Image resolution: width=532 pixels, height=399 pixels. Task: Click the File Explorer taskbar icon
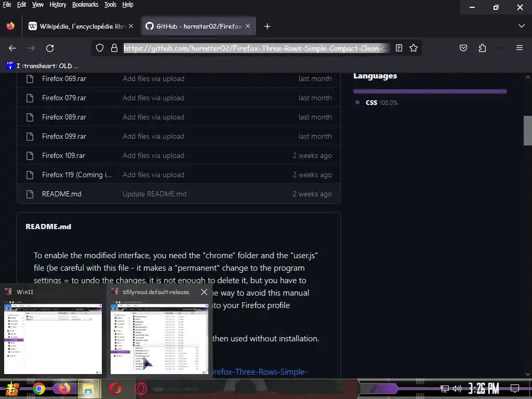pyautogui.click(x=88, y=389)
